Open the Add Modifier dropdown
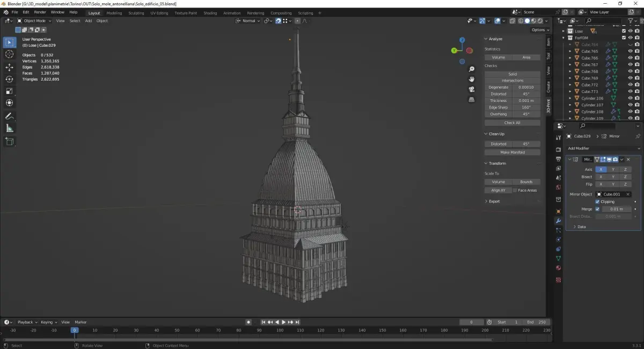The width and height of the screenshot is (644, 349). [604, 148]
